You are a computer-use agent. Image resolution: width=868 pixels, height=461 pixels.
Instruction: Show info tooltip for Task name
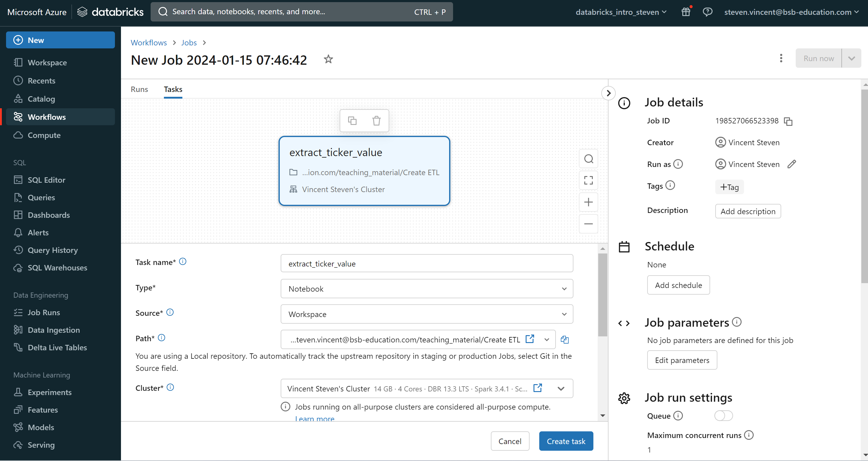pos(183,261)
